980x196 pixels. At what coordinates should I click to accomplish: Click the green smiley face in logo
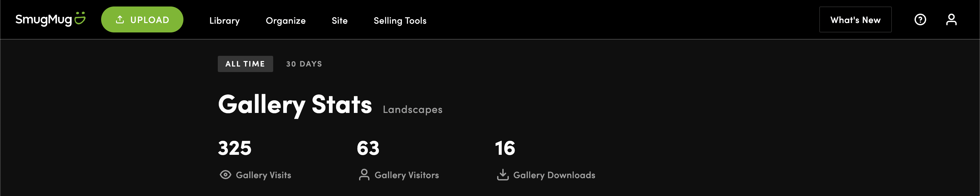pos(80,18)
